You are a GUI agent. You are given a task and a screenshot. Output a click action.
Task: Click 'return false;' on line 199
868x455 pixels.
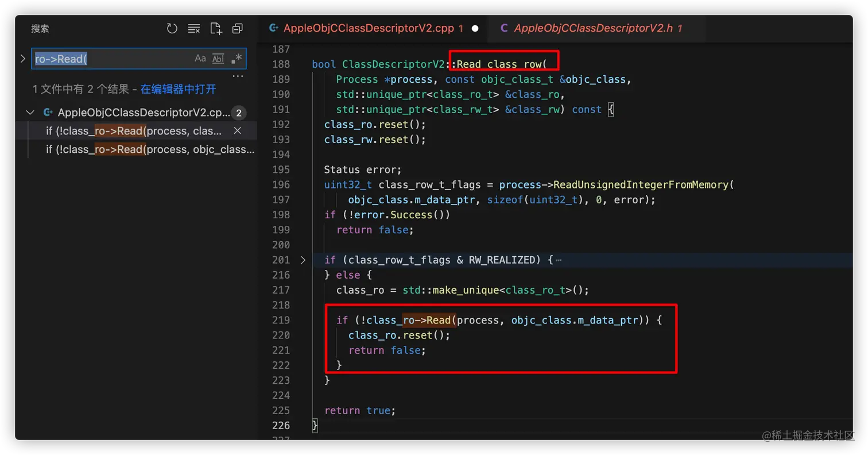tap(374, 230)
